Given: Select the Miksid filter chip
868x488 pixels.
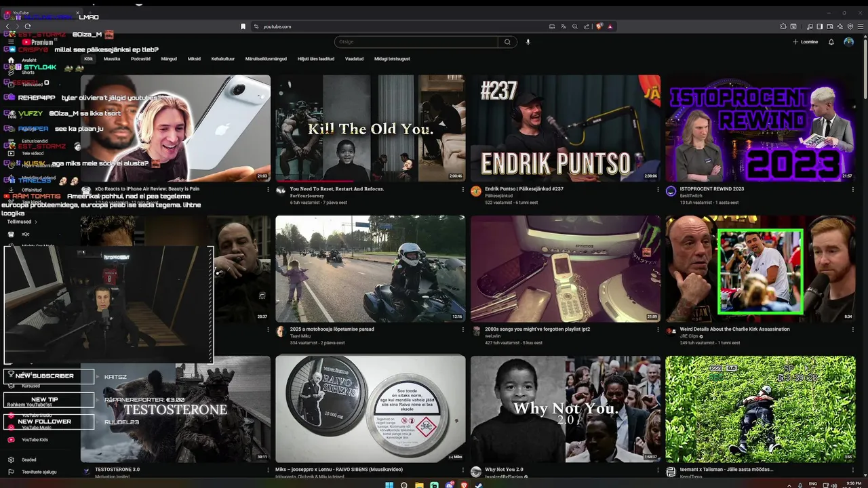Looking at the screenshot, I should [x=194, y=59].
